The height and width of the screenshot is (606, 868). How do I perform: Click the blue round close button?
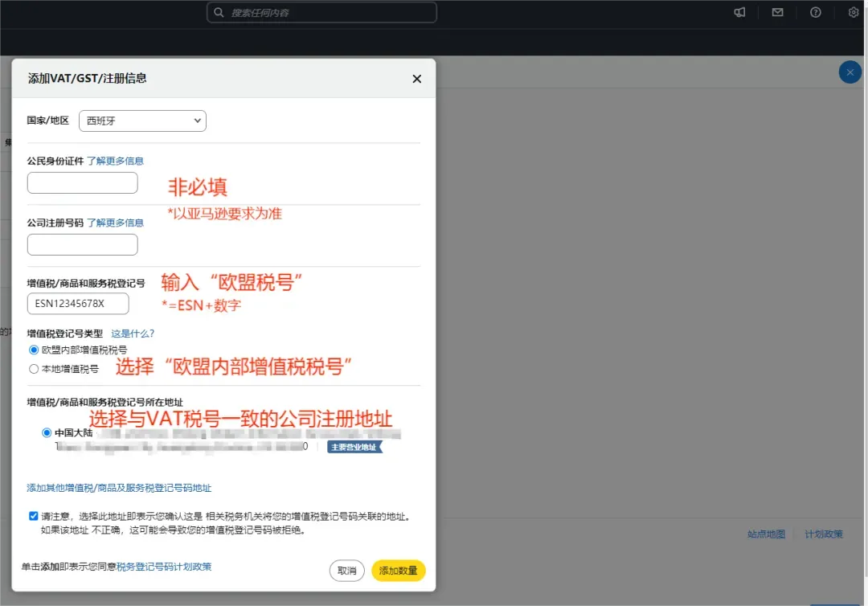pyautogui.click(x=850, y=72)
